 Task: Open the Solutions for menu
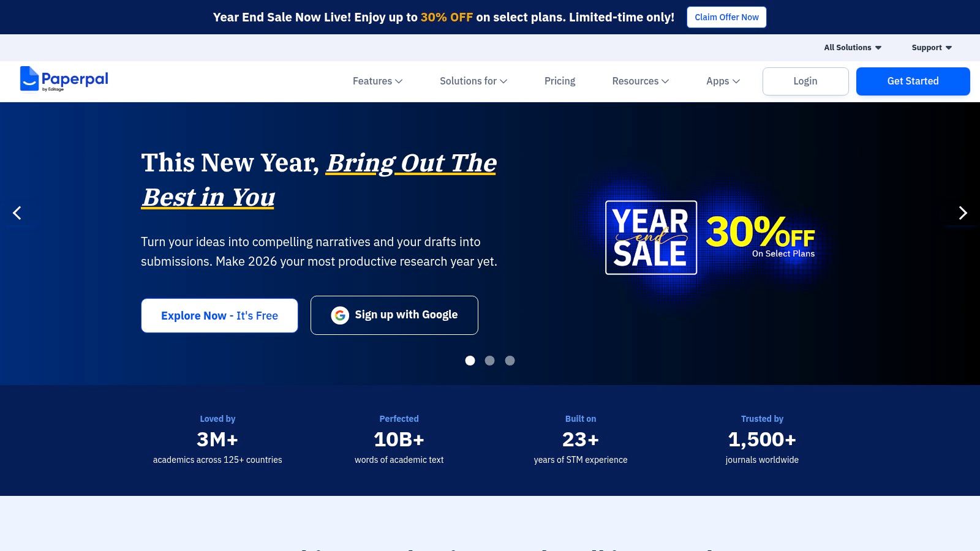click(x=473, y=81)
